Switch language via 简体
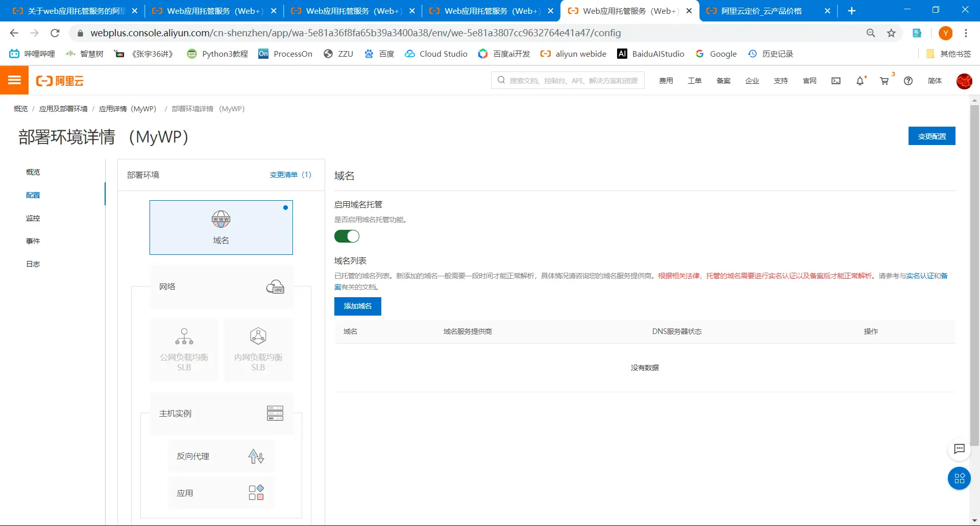The image size is (980, 526). point(935,81)
